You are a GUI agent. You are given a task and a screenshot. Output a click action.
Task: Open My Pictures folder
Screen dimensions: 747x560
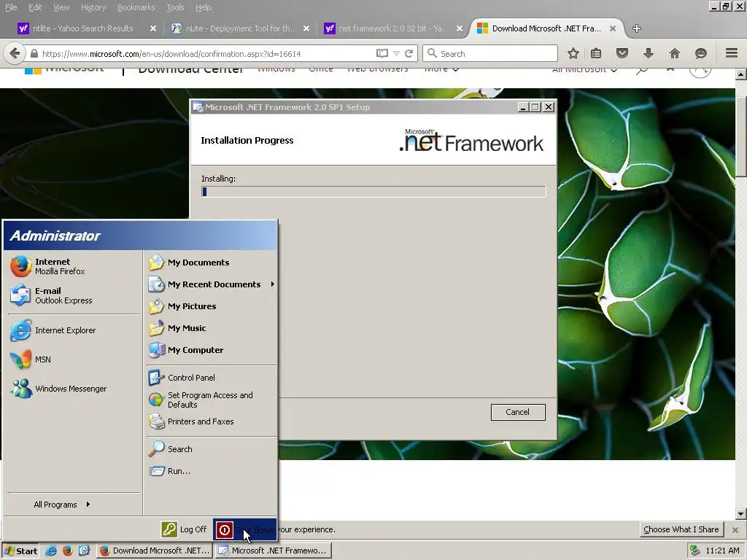click(211, 306)
